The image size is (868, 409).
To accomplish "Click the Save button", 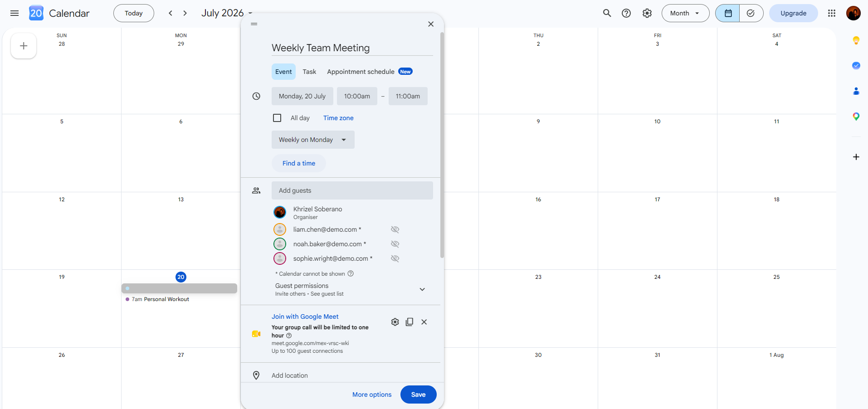I will (418, 394).
